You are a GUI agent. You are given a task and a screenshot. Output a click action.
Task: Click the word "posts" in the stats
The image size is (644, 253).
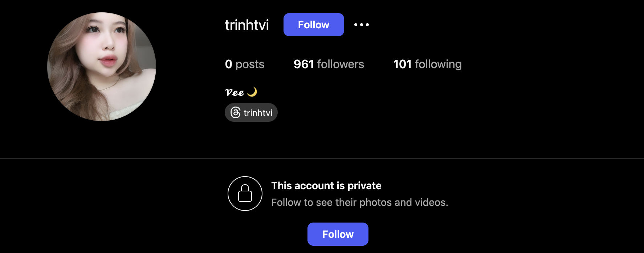coord(250,64)
